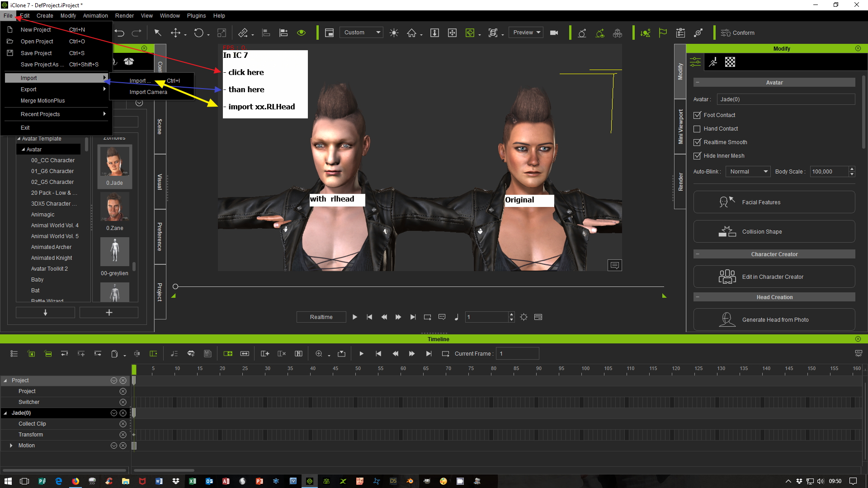Play animation in the playback bar
Image resolution: width=868 pixels, height=488 pixels.
click(x=355, y=317)
